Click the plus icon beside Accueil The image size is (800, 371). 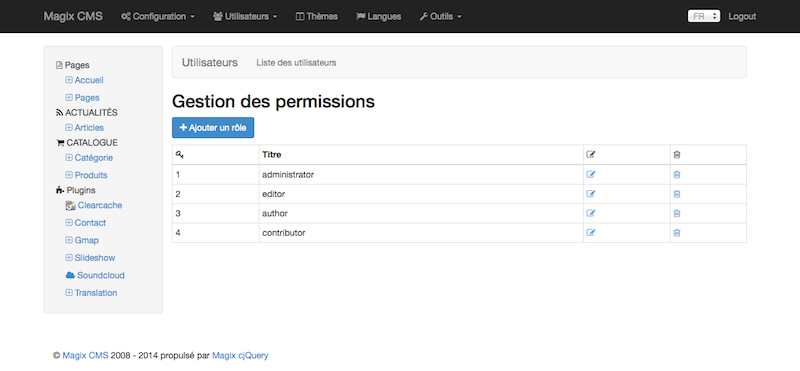(x=69, y=80)
